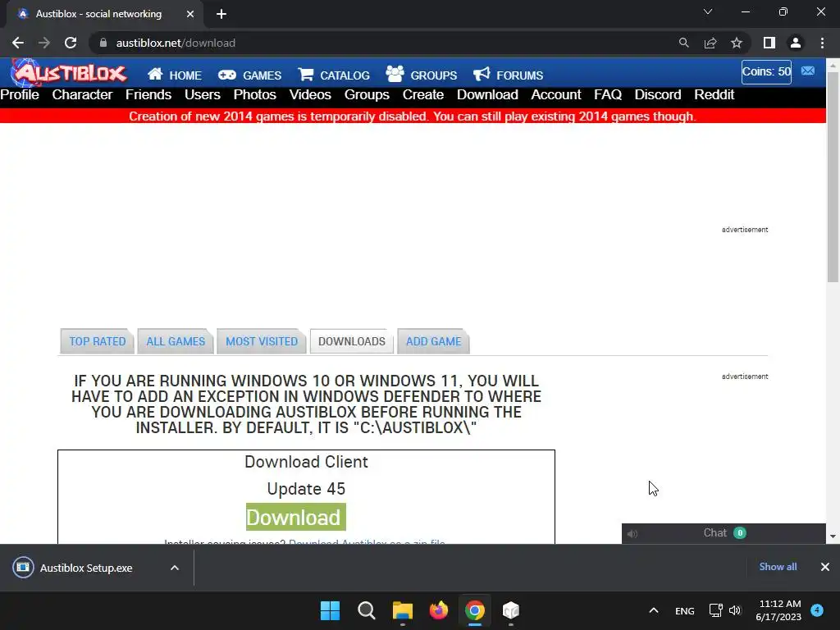840x630 pixels.
Task: Open GROUPS via the people icon
Action: tap(395, 73)
